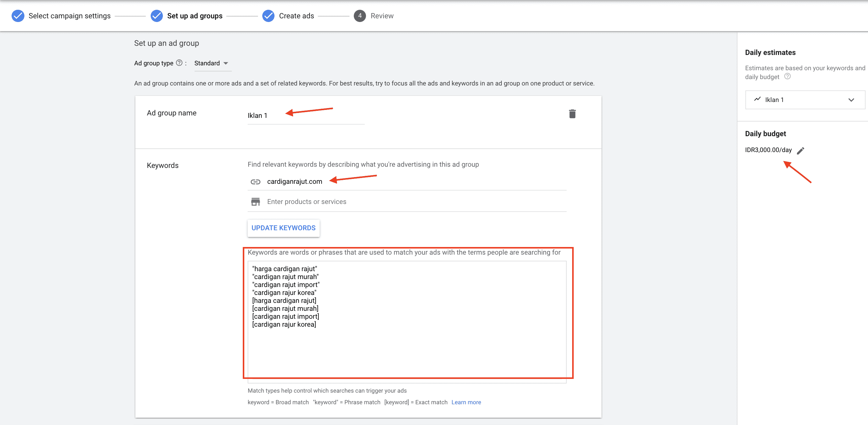This screenshot has height=425, width=868.
Task: Click the Set up ad groups step tab
Action: [x=194, y=16]
